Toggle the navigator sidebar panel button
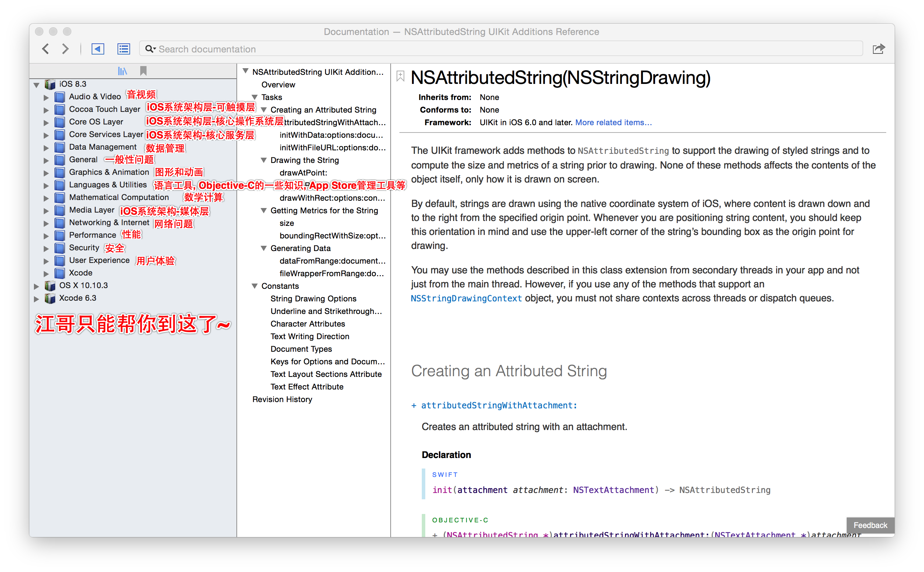Image resolution: width=924 pixels, height=572 pixels. (x=98, y=49)
